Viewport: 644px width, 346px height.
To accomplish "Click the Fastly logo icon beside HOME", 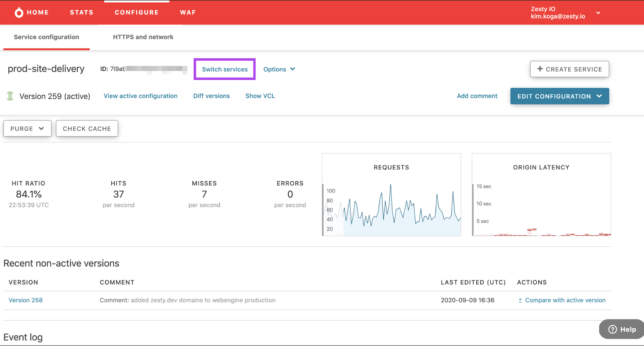I will click(19, 13).
